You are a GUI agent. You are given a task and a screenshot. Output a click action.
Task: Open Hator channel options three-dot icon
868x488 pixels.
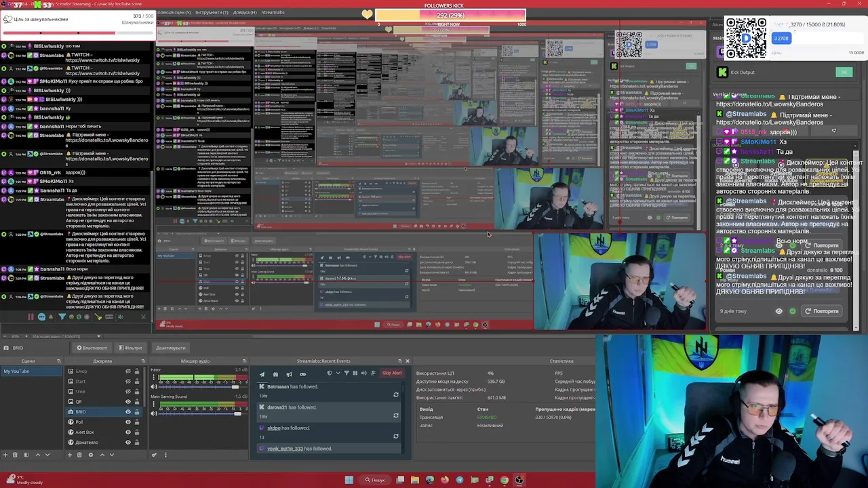[154, 377]
